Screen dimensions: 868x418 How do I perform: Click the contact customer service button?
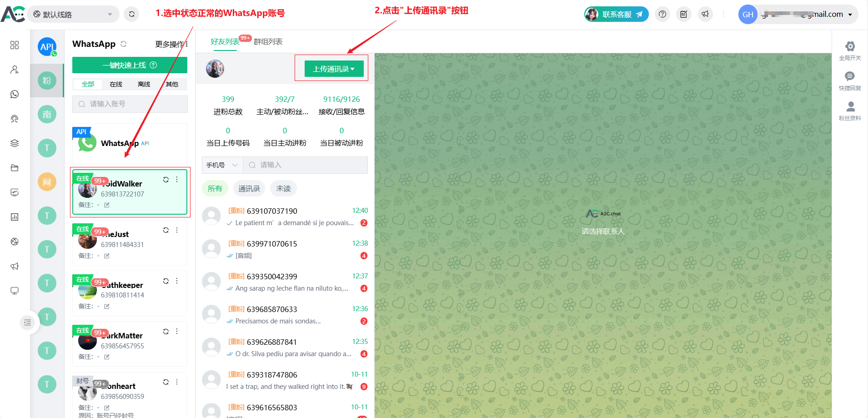click(x=616, y=14)
